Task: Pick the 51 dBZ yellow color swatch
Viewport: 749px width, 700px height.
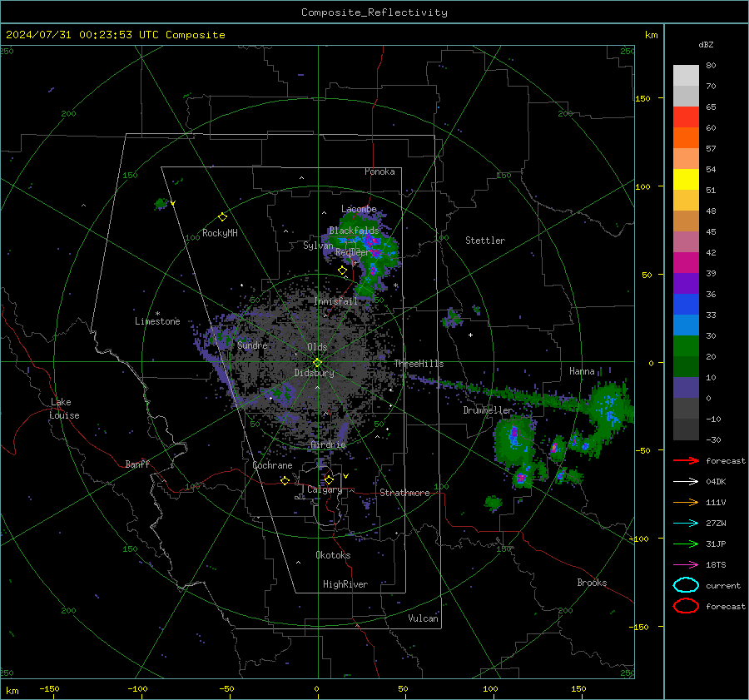Action: click(686, 179)
